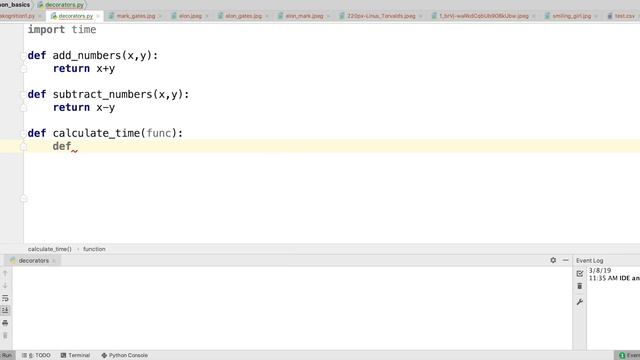640x360 pixels.
Task: Open the TODO tool window
Action: (x=36, y=356)
